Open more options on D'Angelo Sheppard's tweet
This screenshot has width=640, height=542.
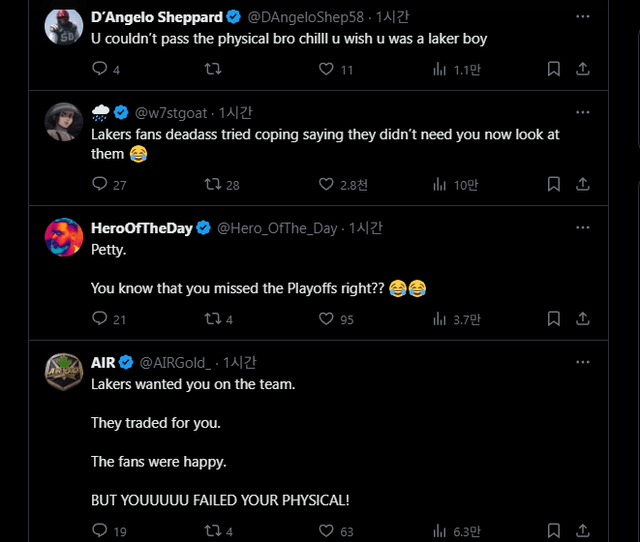[583, 17]
